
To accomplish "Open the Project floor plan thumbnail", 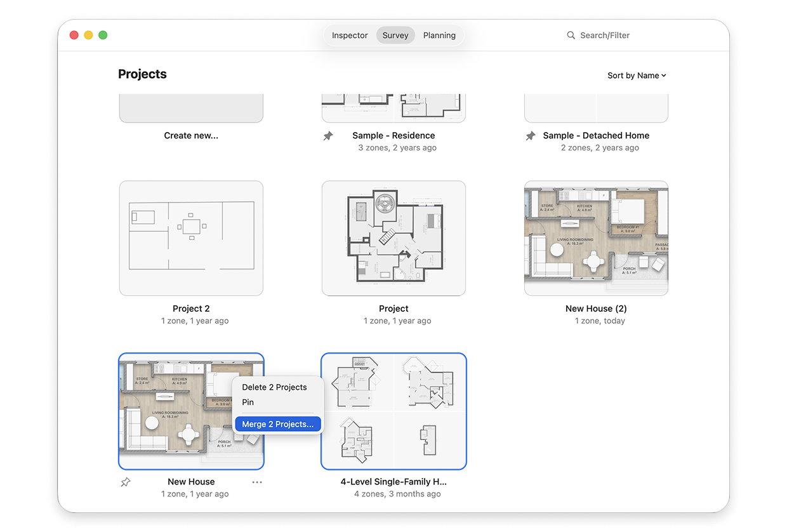I will pos(393,239).
